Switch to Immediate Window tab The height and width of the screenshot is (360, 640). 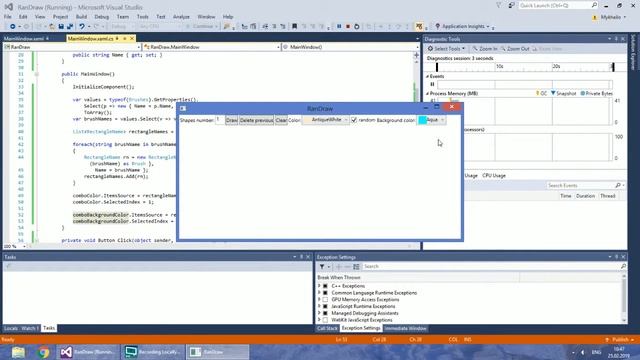pos(405,328)
